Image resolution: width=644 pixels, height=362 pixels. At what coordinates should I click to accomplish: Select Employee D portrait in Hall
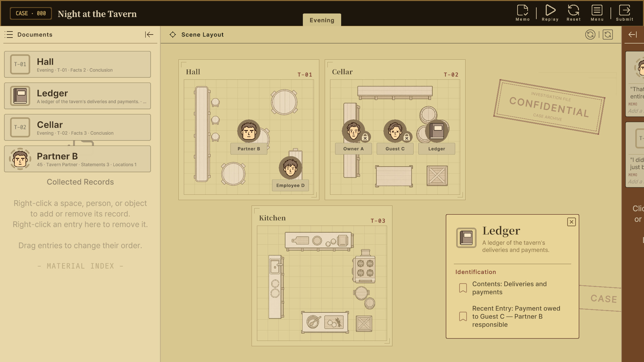click(290, 168)
